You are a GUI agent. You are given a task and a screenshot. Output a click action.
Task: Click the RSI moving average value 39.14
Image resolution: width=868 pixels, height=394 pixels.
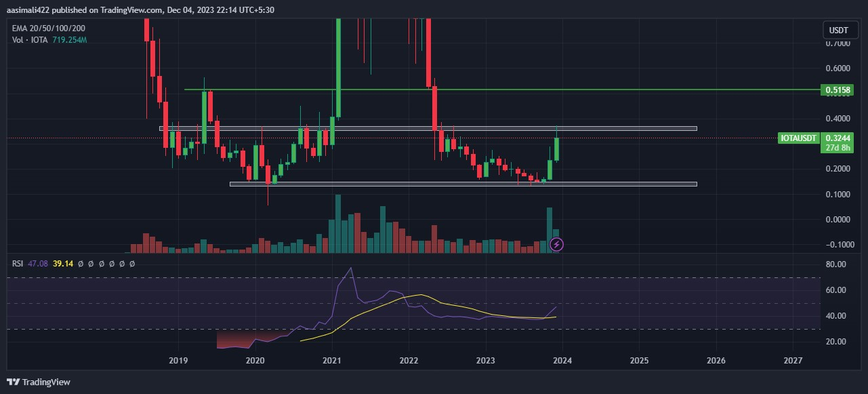(63, 262)
